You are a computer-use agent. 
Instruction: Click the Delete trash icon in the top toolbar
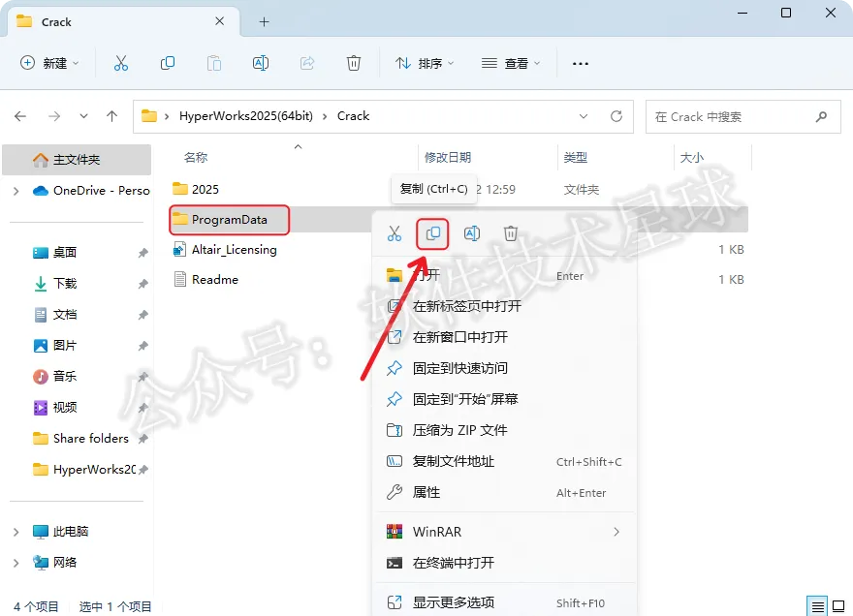tap(354, 63)
